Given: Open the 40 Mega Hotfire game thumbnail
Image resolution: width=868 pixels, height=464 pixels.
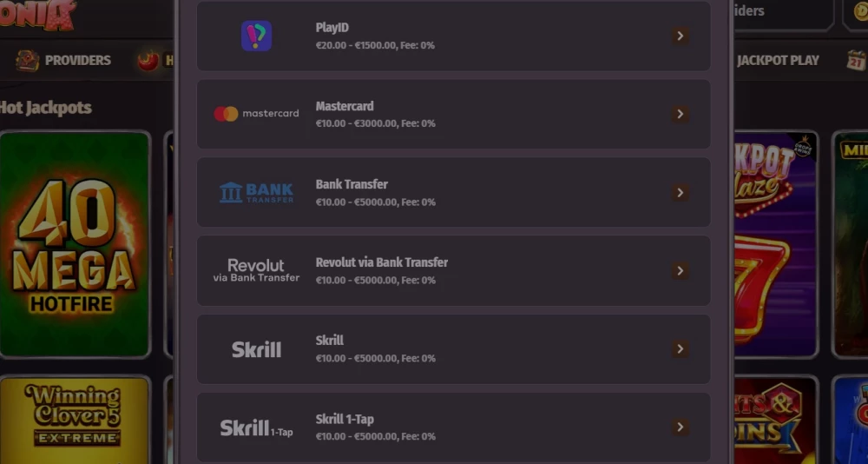Looking at the screenshot, I should coord(75,244).
